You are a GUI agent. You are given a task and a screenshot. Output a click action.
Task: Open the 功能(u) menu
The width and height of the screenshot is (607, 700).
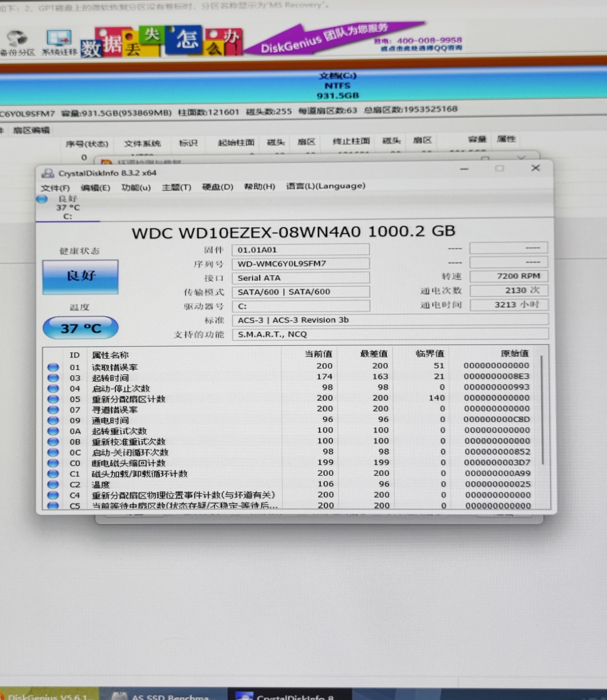click(x=136, y=187)
